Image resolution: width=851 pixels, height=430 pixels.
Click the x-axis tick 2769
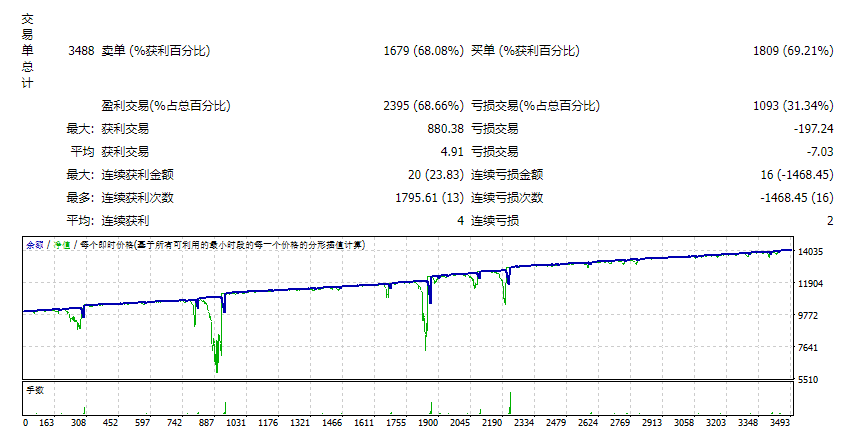tap(620, 422)
